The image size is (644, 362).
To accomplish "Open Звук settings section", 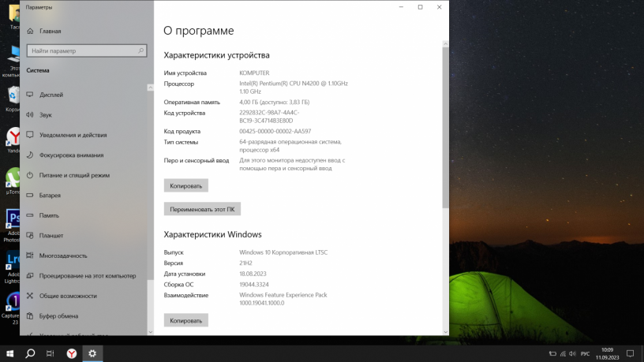I will point(46,115).
